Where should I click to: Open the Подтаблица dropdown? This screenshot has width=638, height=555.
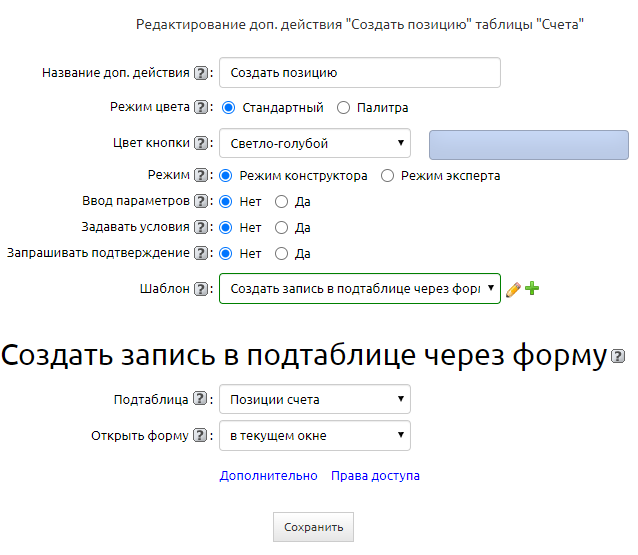click(314, 400)
